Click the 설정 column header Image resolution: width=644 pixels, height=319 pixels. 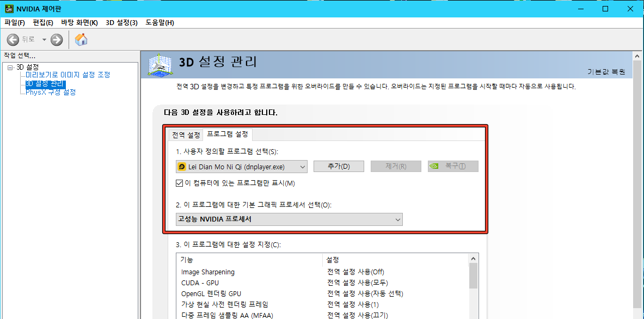coord(395,260)
